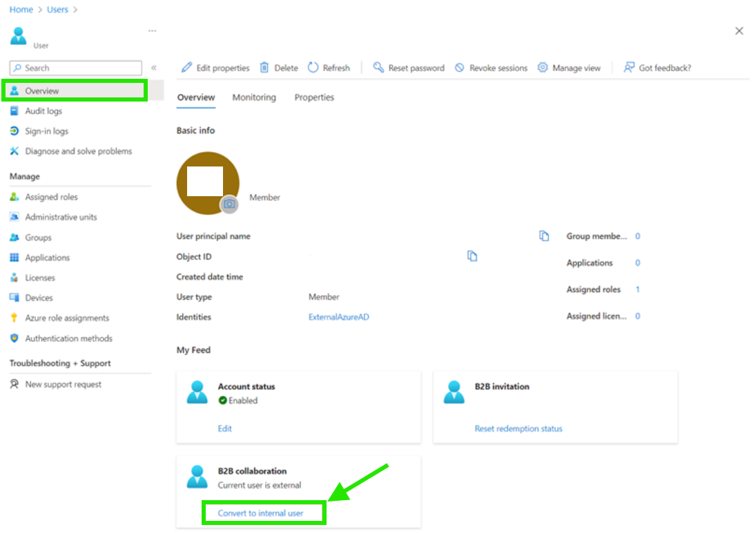This screenshot has width=756, height=534.
Task: Click the Revoke sessions icon
Action: click(x=460, y=68)
